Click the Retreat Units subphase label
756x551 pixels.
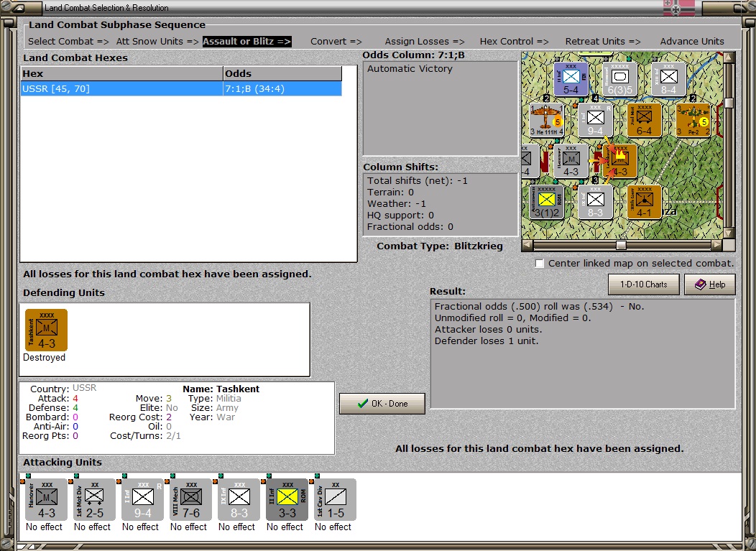603,42
